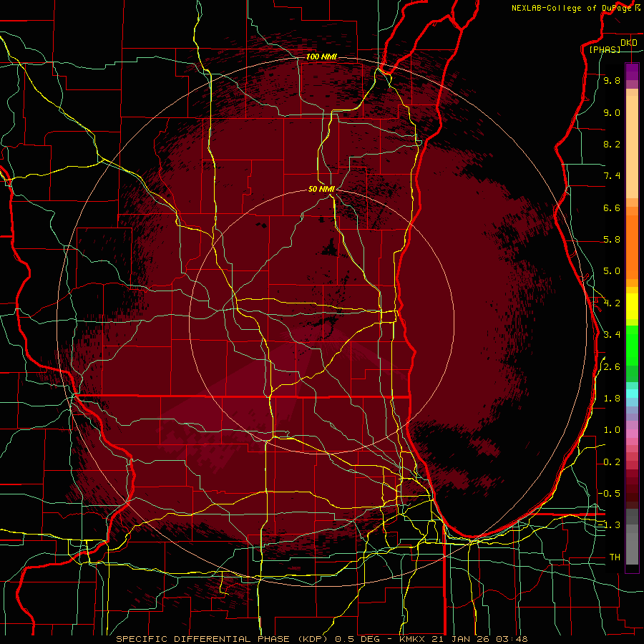Screen dimensions: 644x644
Task: Pick the purple top segment of the color bar
Action: tap(632, 72)
